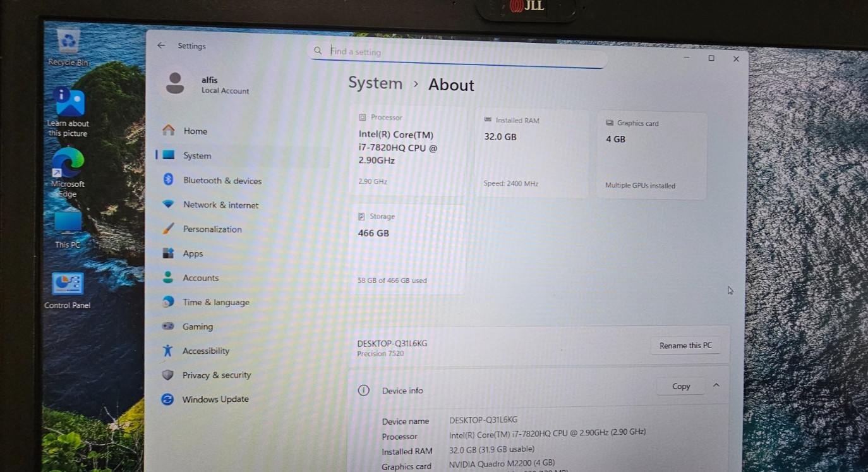Click Multiple GPUs installed text
The height and width of the screenshot is (472, 868).
(640, 186)
